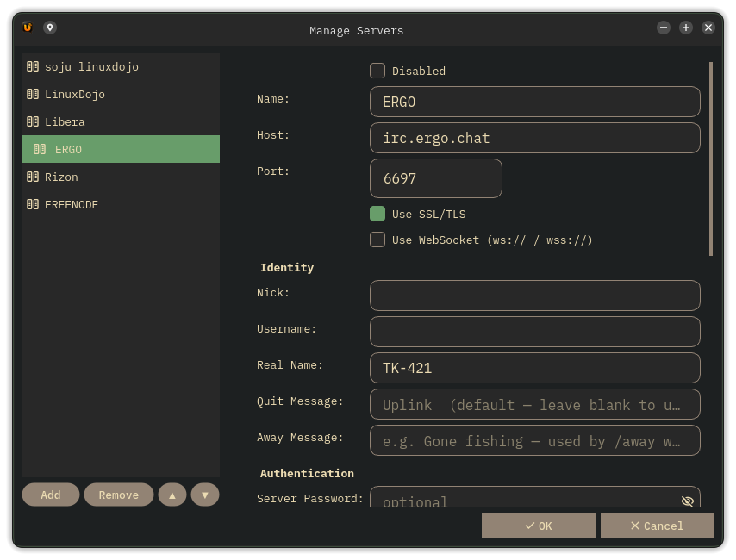Click server icon beside soju_linuxdojo
736x560 pixels.
(x=33, y=66)
